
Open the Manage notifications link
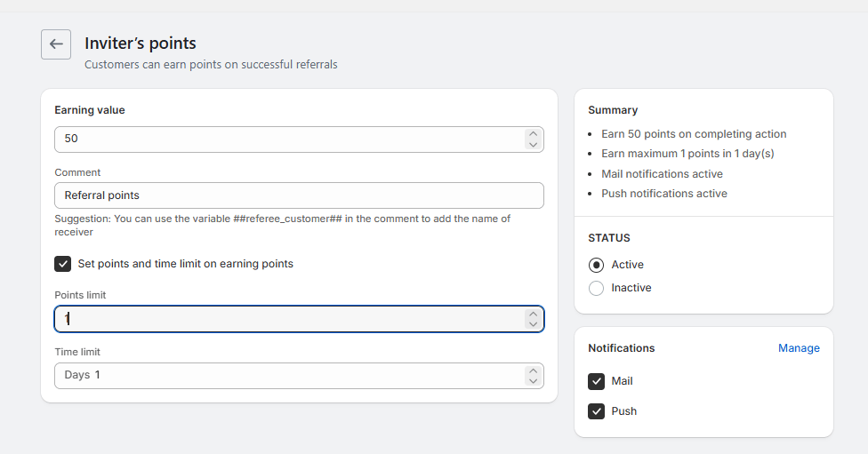tap(799, 348)
